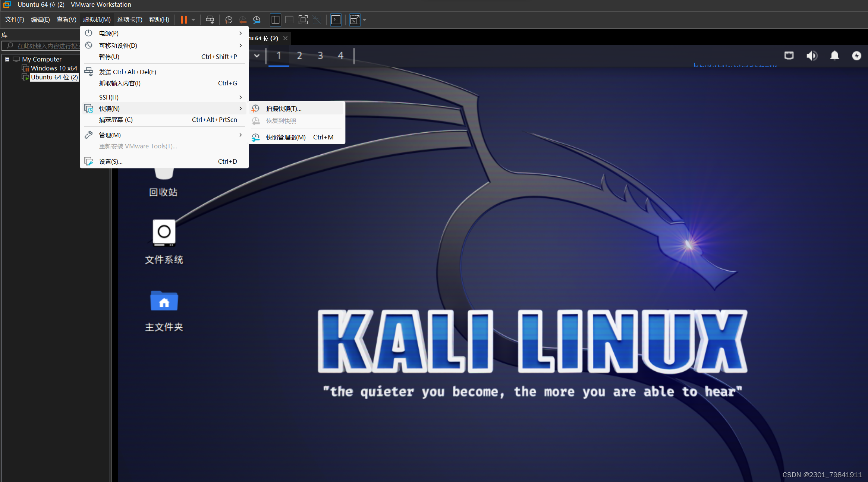The width and height of the screenshot is (868, 482).
Task: Toggle the console view toolbar button
Action: [336, 20]
